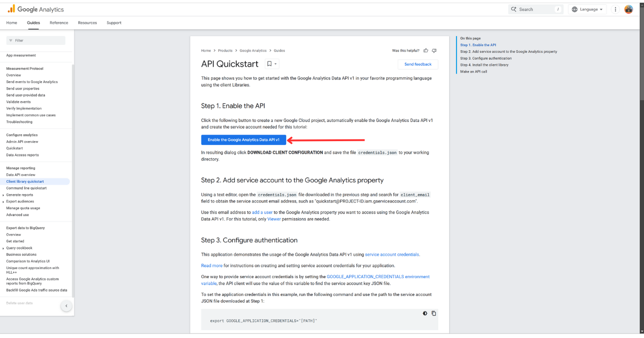Click the Google Analytics logo
Image resolution: width=644 pixels, height=338 pixels.
tap(36, 9)
